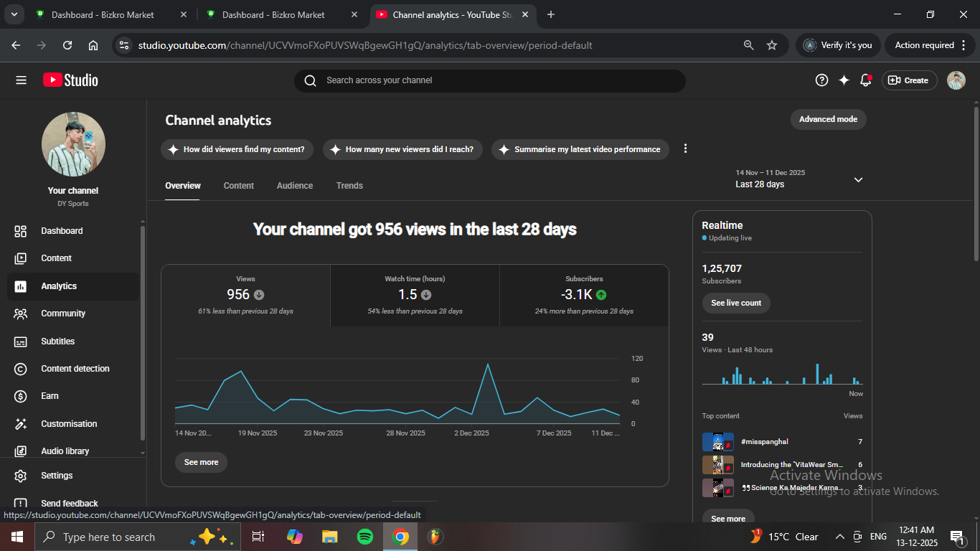Image resolution: width=980 pixels, height=551 pixels.
Task: Open the #misspanghal video thumbnail
Action: 717,442
